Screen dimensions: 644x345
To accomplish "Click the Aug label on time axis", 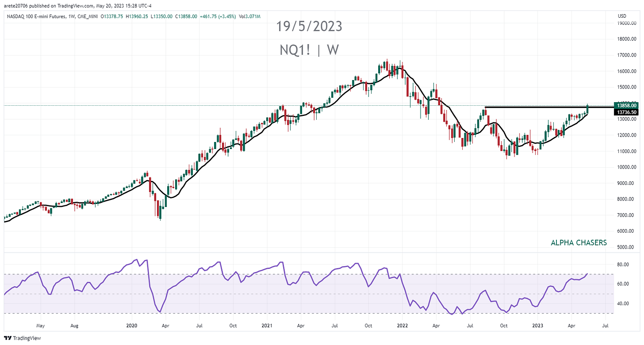I will [74, 325].
